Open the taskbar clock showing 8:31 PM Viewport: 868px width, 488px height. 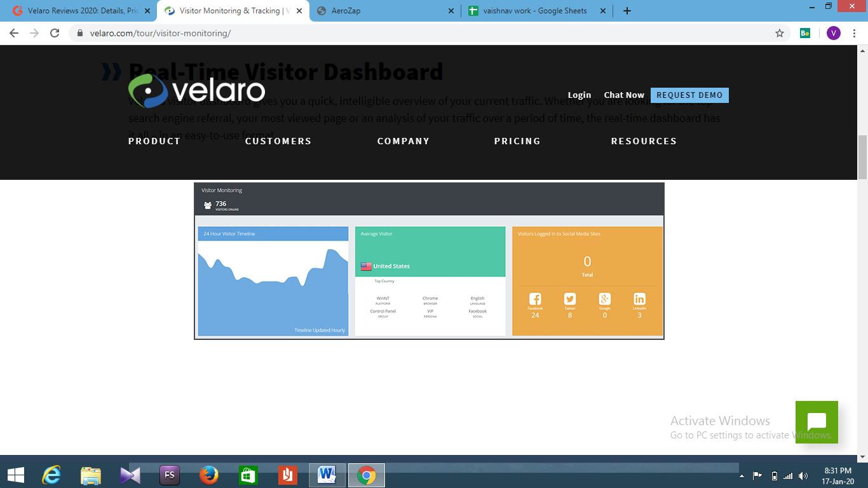tap(837, 476)
